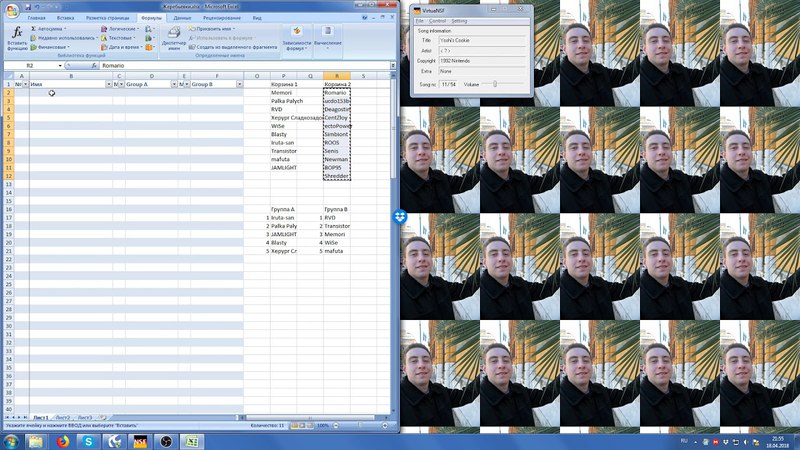Click Page Break Preview status bar button
This screenshot has width=800, height=450.
(x=310, y=426)
